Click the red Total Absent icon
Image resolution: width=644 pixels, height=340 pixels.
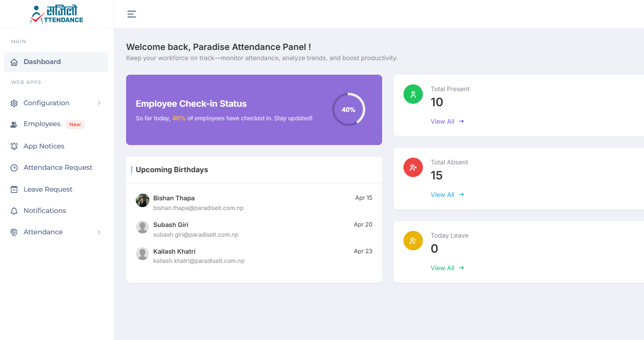click(x=413, y=167)
